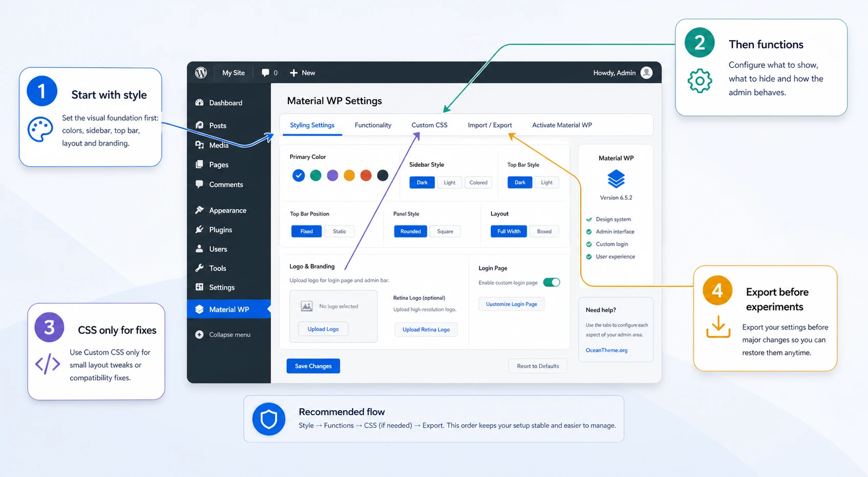Click the Admin avatar in top bar
The width and height of the screenshot is (868, 477).
(647, 73)
